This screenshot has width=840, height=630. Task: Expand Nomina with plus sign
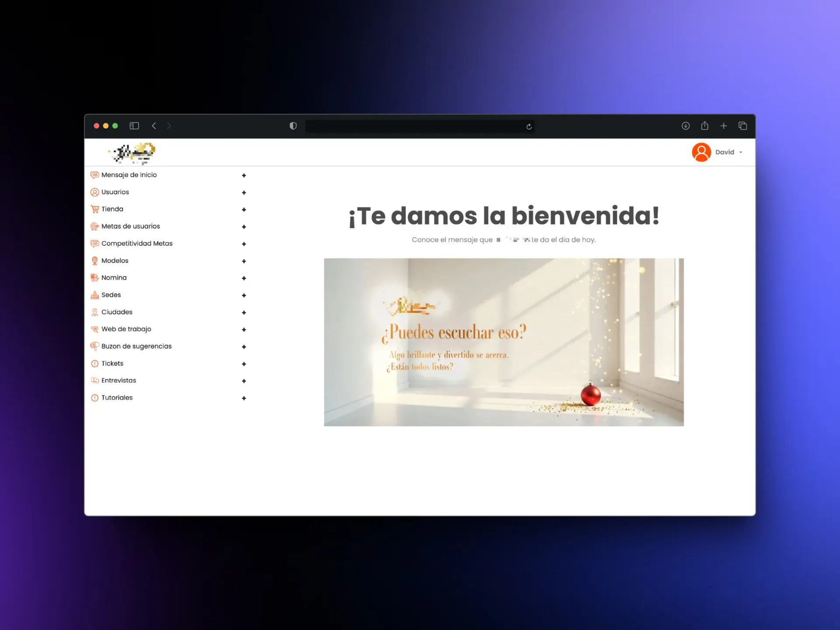(x=244, y=278)
